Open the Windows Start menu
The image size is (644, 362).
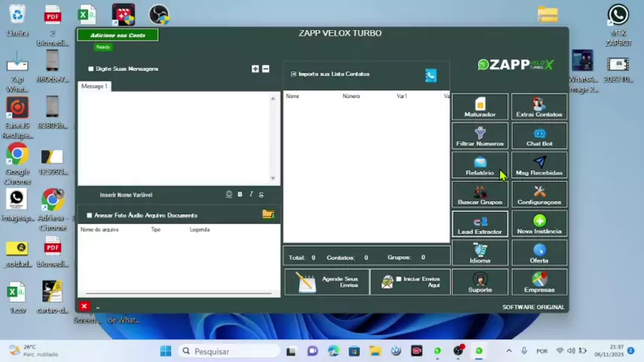(x=165, y=351)
